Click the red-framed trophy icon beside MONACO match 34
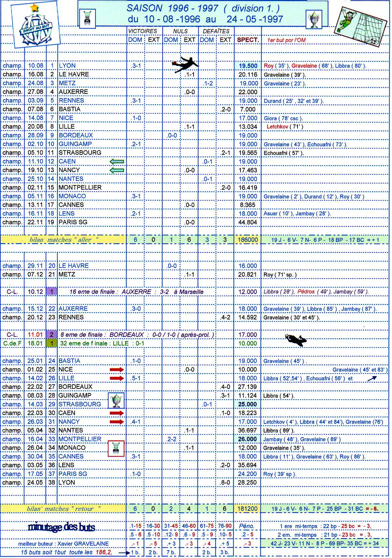The width and height of the screenshot is (392, 558). [116, 448]
